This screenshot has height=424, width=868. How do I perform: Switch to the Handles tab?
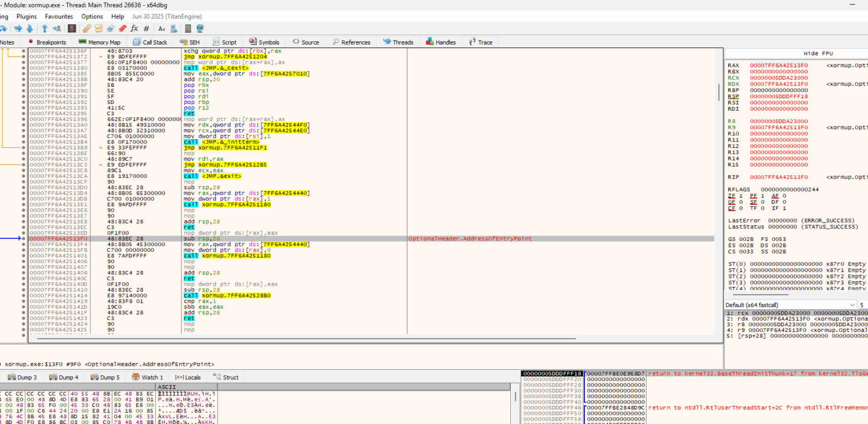(x=441, y=42)
